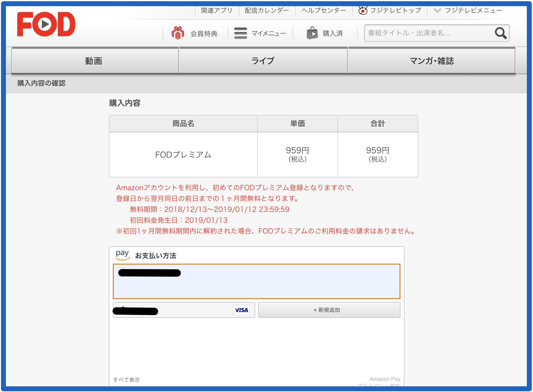Click the magnifying glass search icon
This screenshot has width=533, height=392.
[500, 33]
